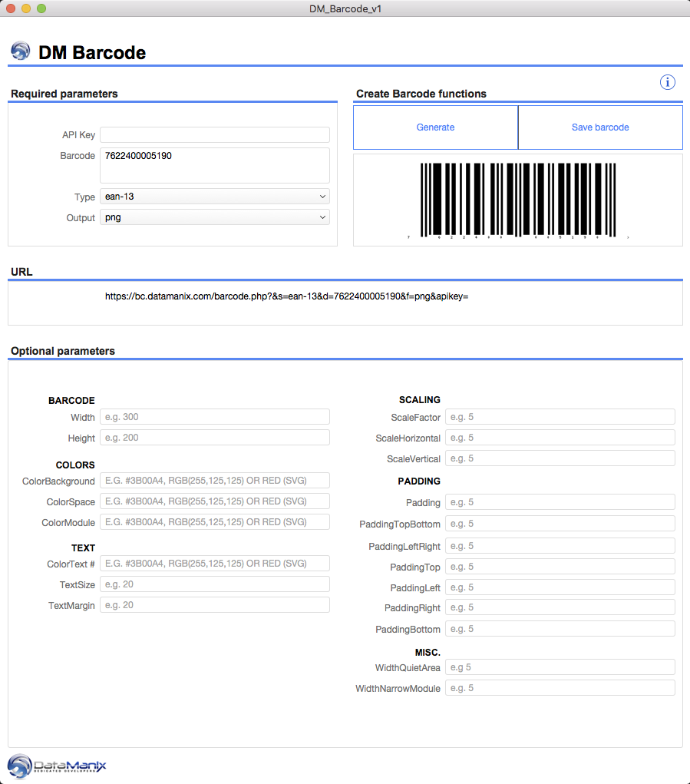Select the PaddingRight input field
The image size is (690, 784).
click(x=560, y=607)
